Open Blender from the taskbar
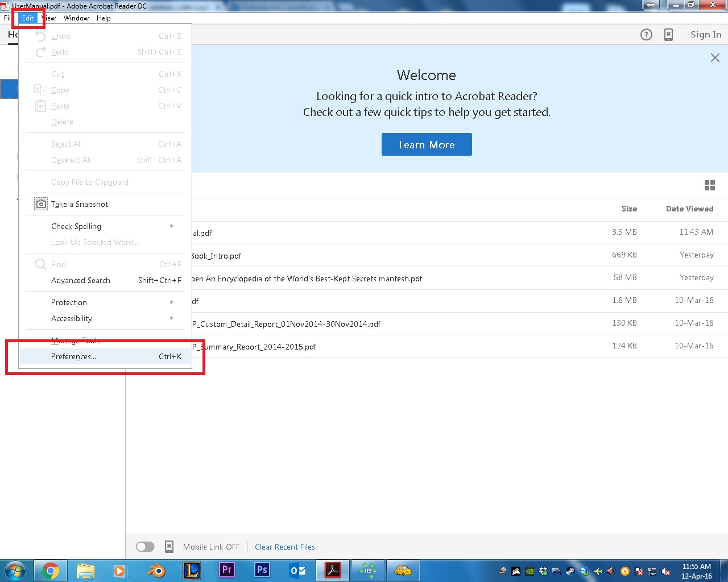The image size is (728, 582). pyautogui.click(x=156, y=570)
